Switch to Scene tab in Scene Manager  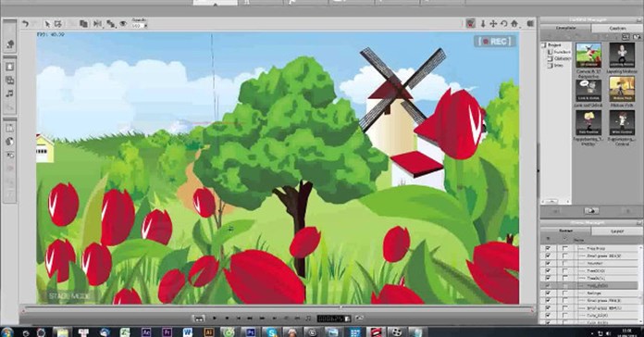[x=565, y=231]
